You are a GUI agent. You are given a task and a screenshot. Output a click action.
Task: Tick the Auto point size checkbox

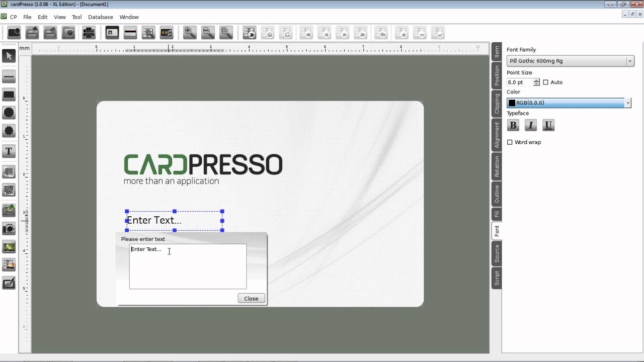point(545,82)
